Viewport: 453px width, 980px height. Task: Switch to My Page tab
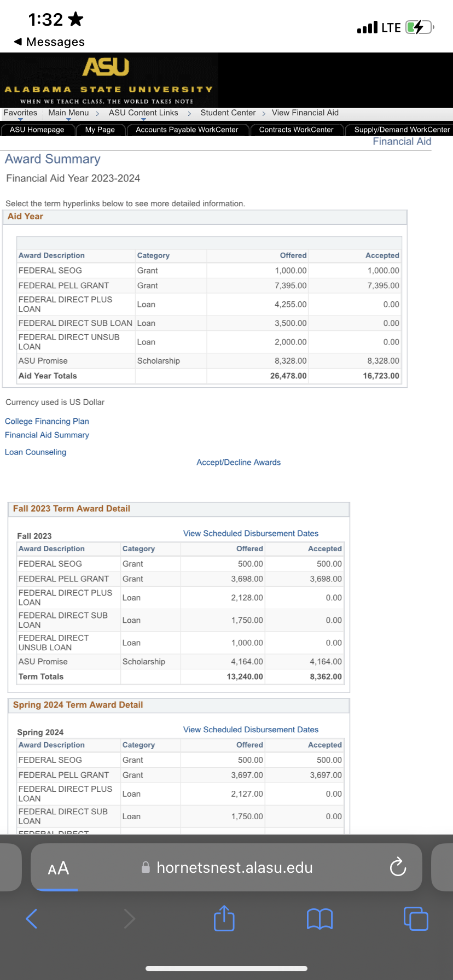(100, 130)
